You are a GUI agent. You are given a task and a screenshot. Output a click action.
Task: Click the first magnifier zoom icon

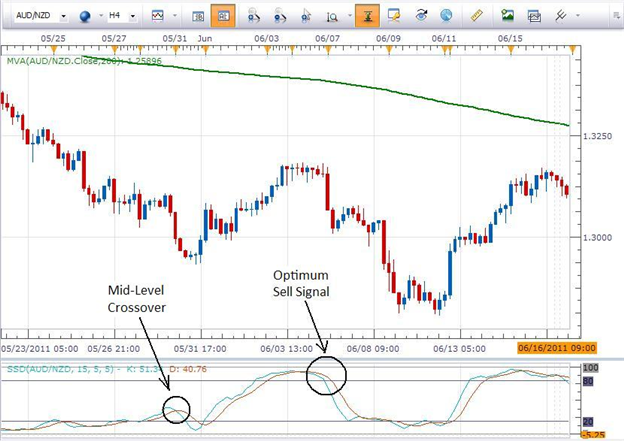pos(254,16)
